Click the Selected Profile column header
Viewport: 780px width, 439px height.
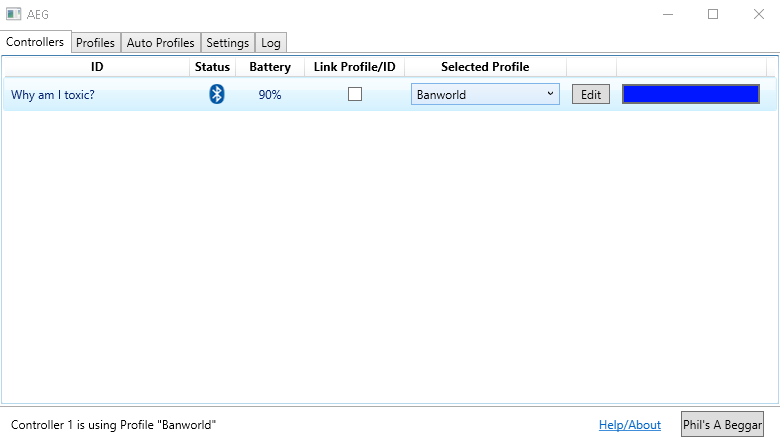point(485,67)
